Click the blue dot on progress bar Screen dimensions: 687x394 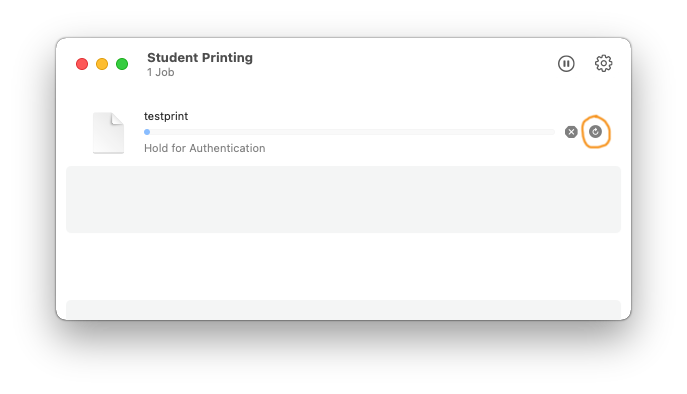147,132
